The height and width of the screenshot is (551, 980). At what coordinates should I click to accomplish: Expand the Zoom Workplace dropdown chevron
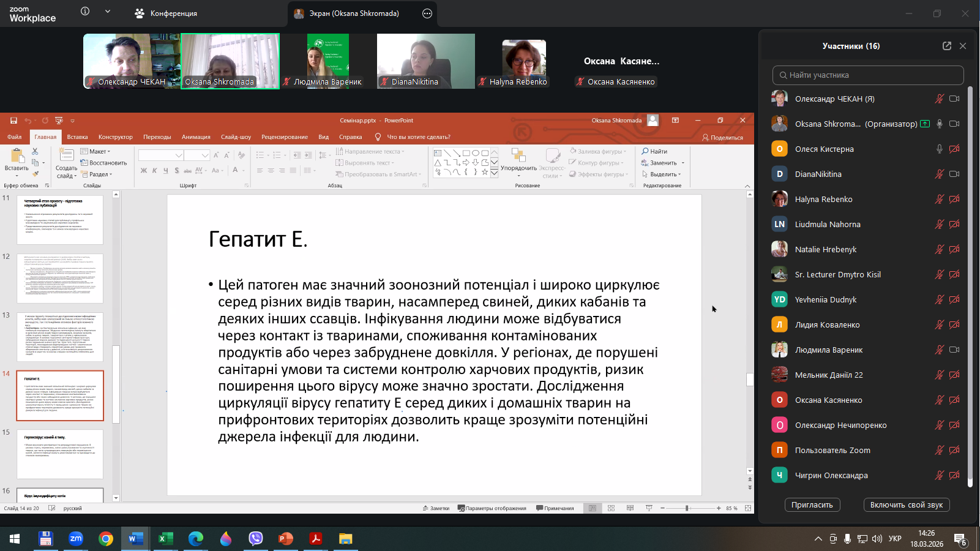[108, 12]
